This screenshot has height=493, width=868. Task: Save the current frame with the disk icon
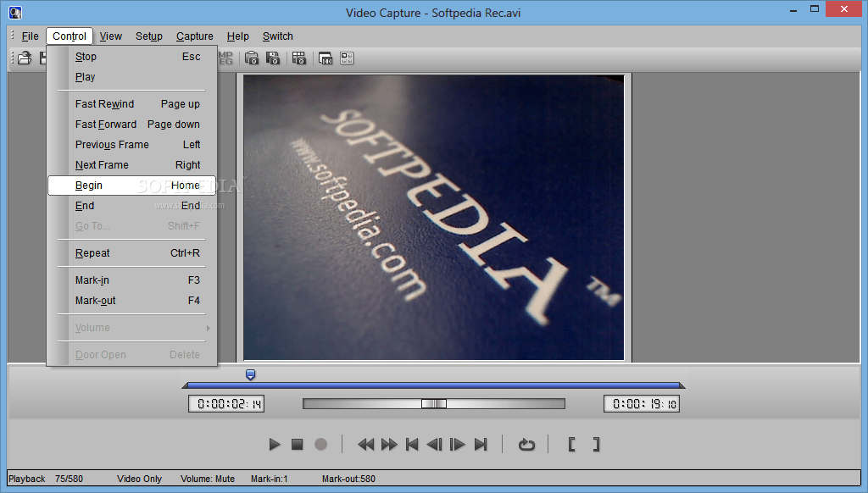click(x=274, y=58)
